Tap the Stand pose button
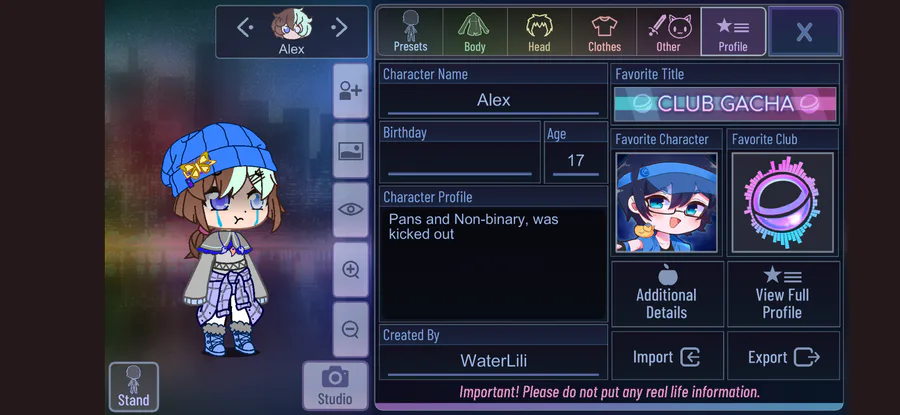The height and width of the screenshot is (415, 900). pos(133,387)
